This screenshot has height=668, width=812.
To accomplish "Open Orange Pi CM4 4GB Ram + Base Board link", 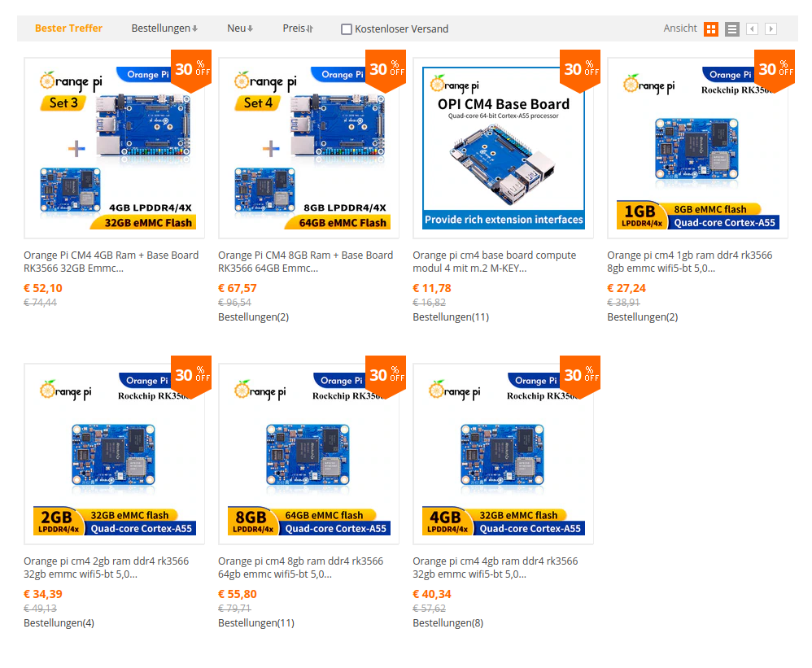I will 111,261.
